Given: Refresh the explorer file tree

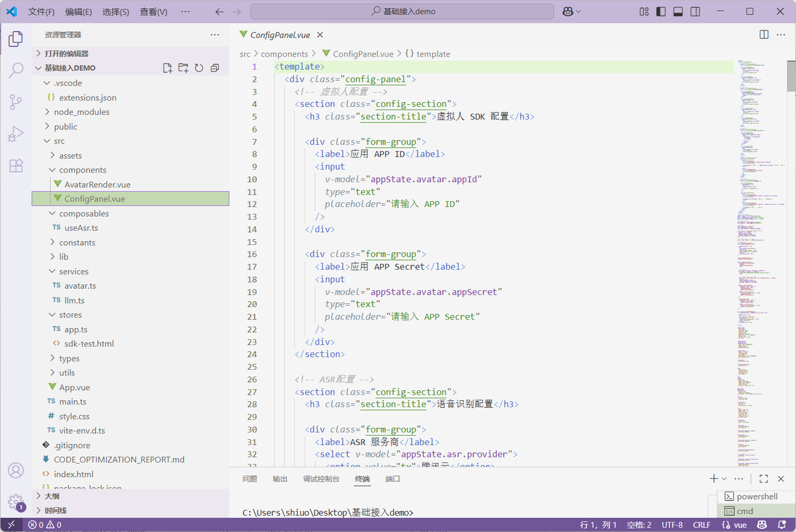Looking at the screenshot, I should tap(199, 68).
